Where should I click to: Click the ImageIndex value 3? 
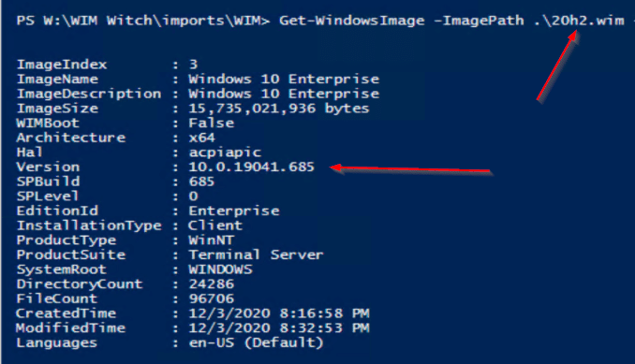tap(193, 65)
